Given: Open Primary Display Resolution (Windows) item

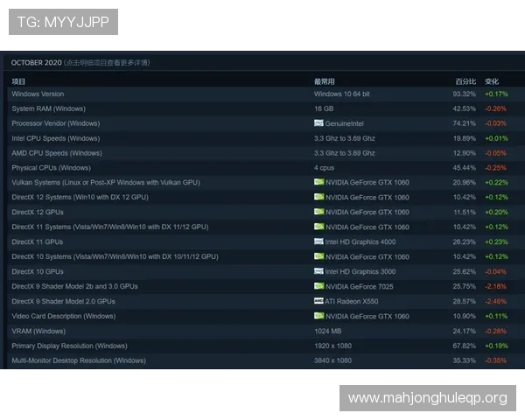Looking at the screenshot, I should coord(69,346).
